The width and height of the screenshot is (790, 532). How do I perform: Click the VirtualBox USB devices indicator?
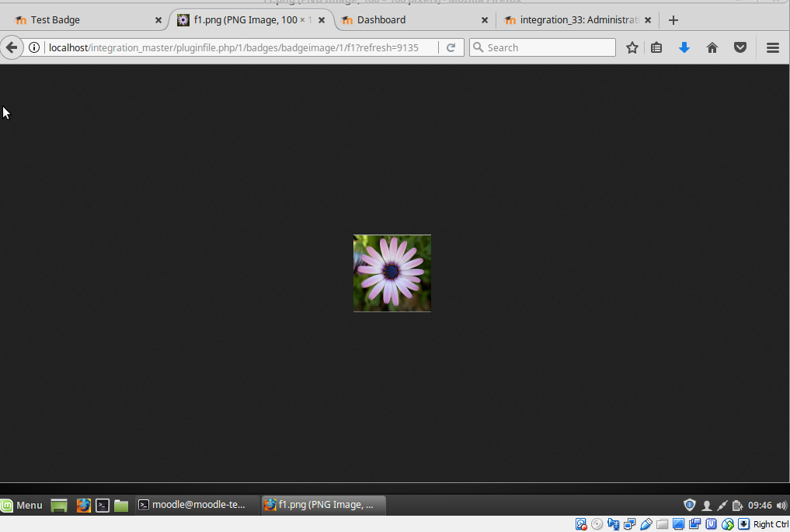point(646,524)
